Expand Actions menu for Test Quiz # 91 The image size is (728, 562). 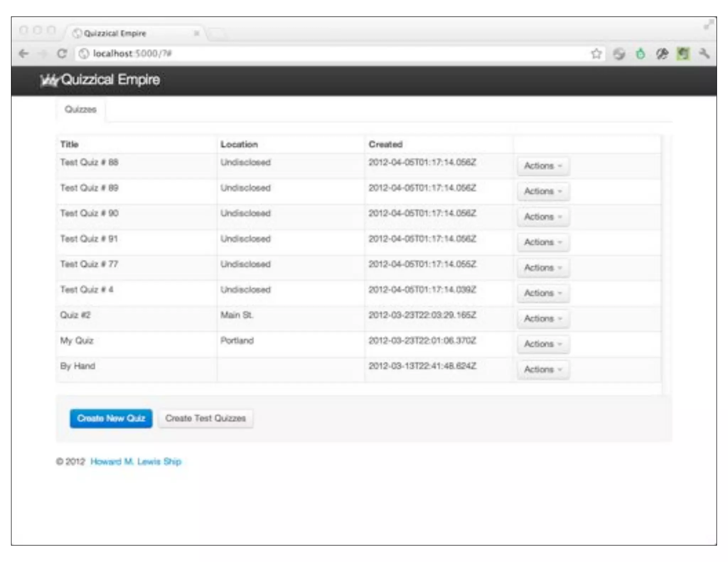click(543, 242)
